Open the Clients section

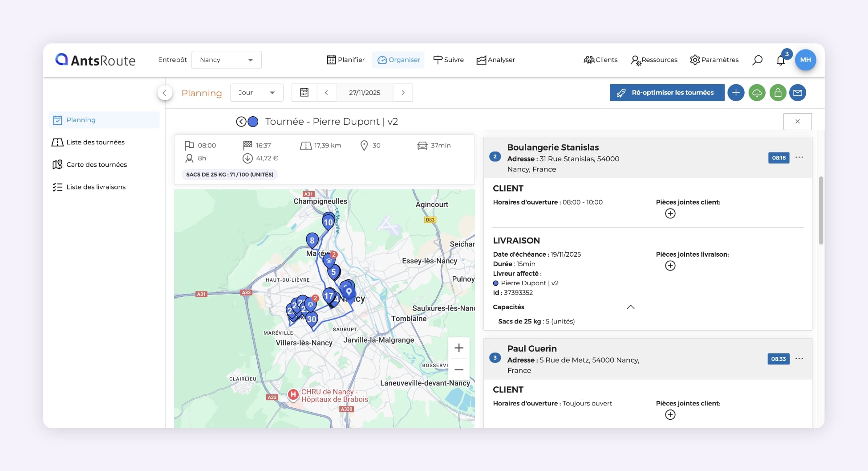pyautogui.click(x=600, y=60)
